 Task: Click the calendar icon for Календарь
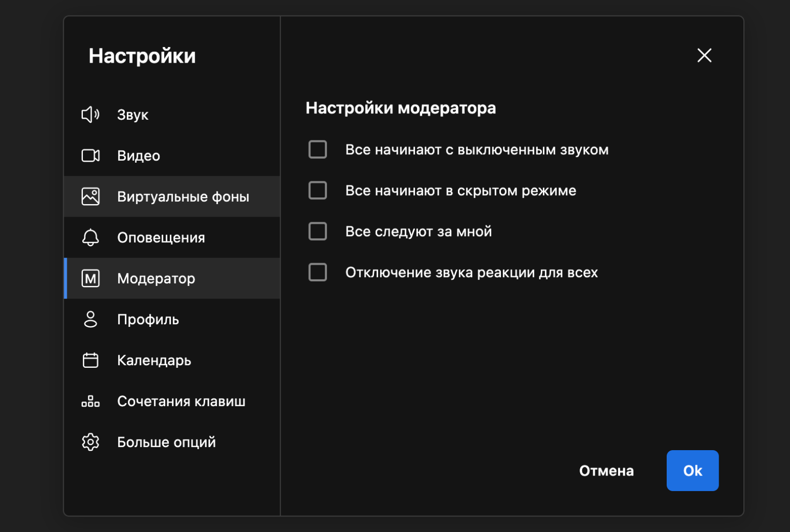pyautogui.click(x=91, y=360)
